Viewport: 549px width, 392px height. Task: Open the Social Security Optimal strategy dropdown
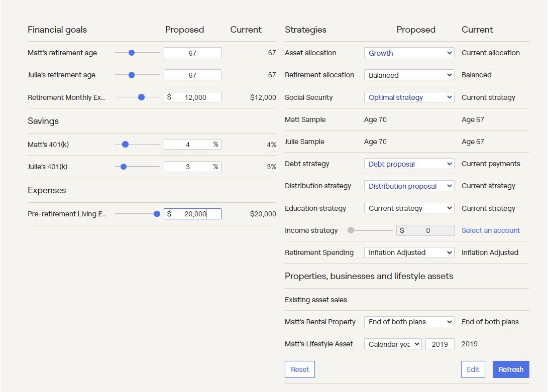pyautogui.click(x=409, y=97)
